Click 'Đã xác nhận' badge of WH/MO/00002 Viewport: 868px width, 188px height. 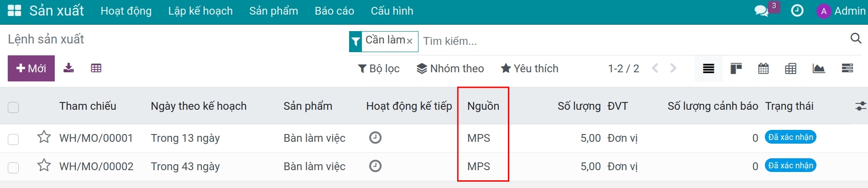click(x=790, y=166)
